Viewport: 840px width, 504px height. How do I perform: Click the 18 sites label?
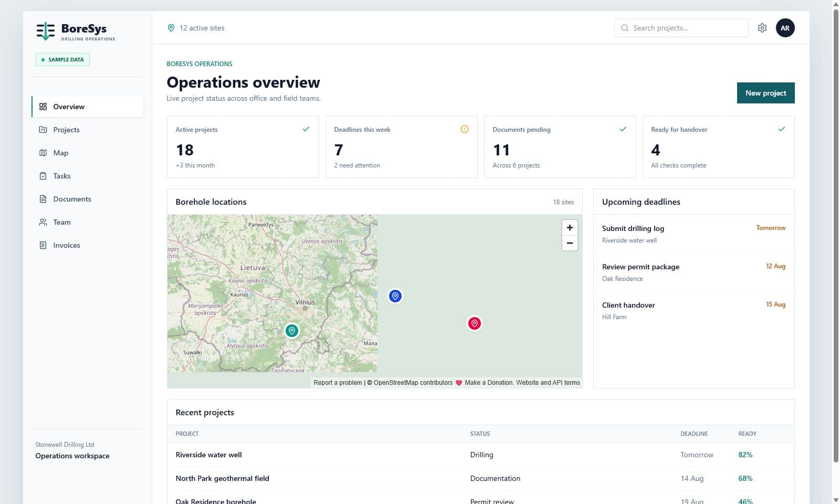pos(563,202)
